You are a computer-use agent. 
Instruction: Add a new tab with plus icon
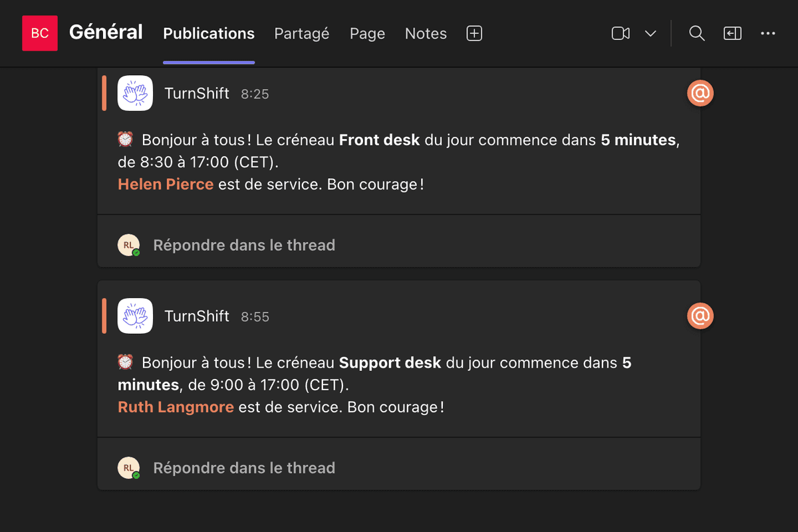click(474, 33)
